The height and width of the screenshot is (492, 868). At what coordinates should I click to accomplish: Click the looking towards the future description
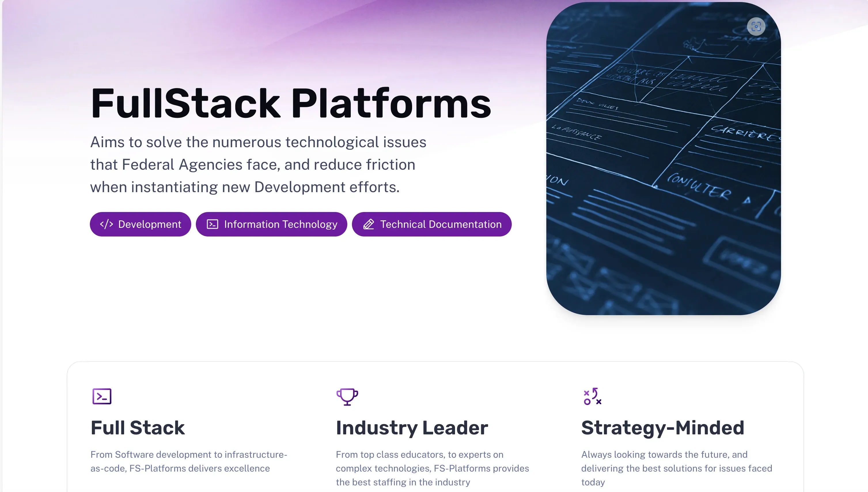click(x=676, y=468)
